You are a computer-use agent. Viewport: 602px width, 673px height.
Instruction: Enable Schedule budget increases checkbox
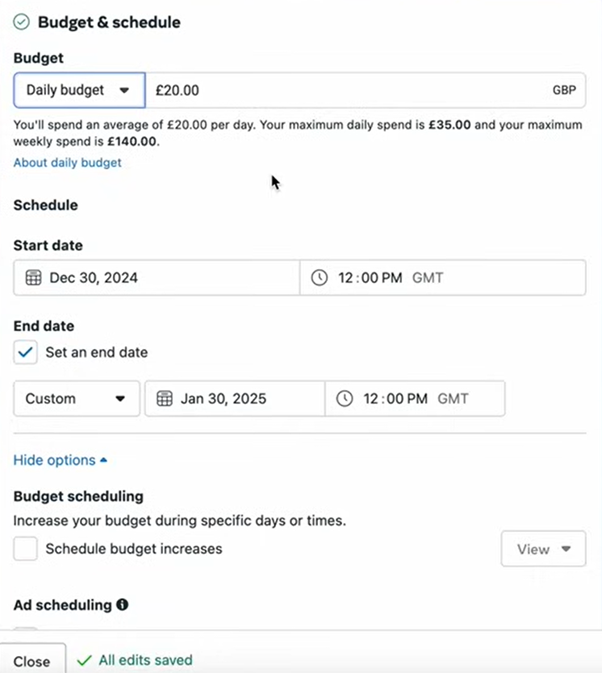pos(25,548)
